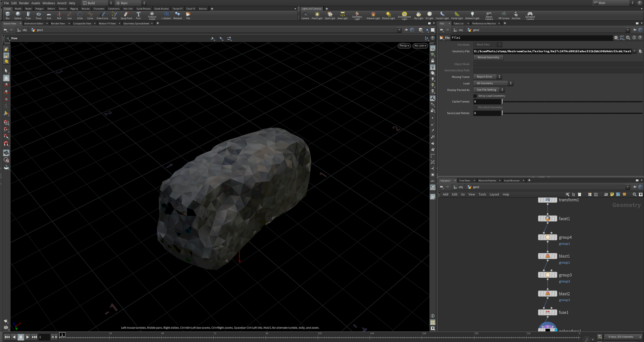Select the transform1 node

pos(547,200)
